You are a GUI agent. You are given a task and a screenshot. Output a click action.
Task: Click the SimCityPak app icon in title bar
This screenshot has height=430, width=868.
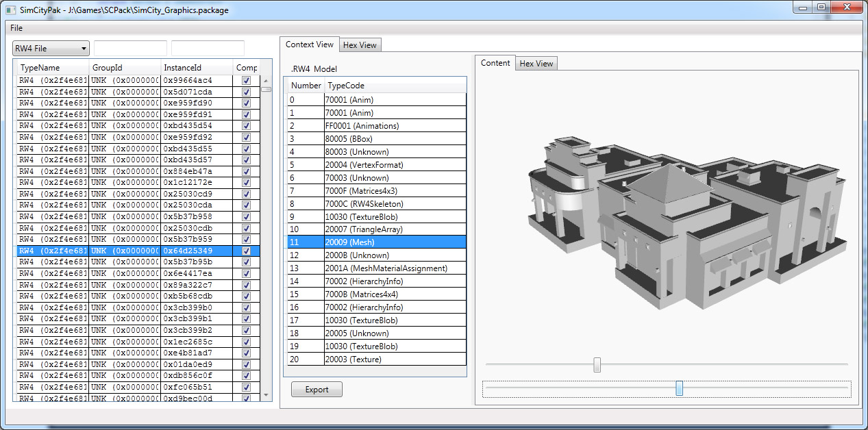(x=10, y=10)
